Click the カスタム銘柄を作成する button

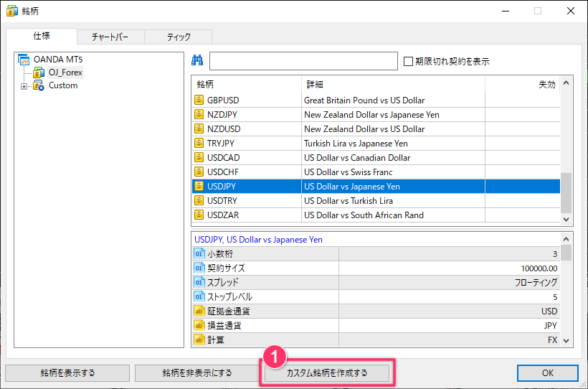click(326, 373)
